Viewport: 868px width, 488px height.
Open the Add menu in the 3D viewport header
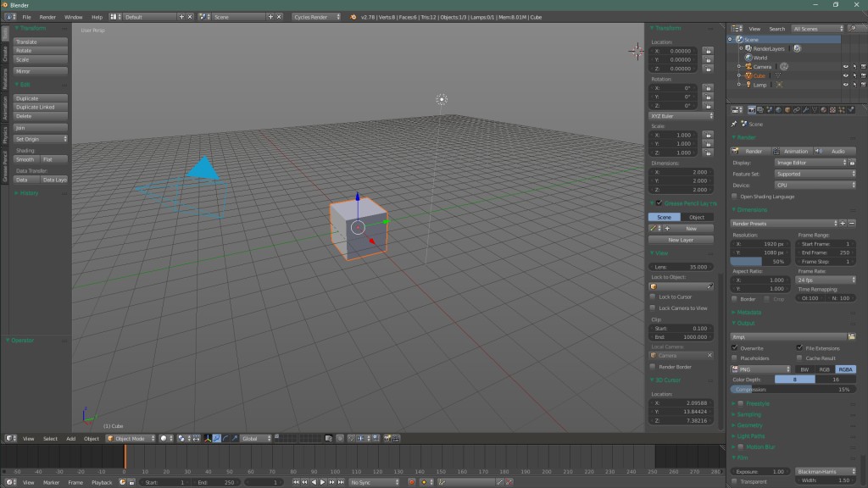70,438
